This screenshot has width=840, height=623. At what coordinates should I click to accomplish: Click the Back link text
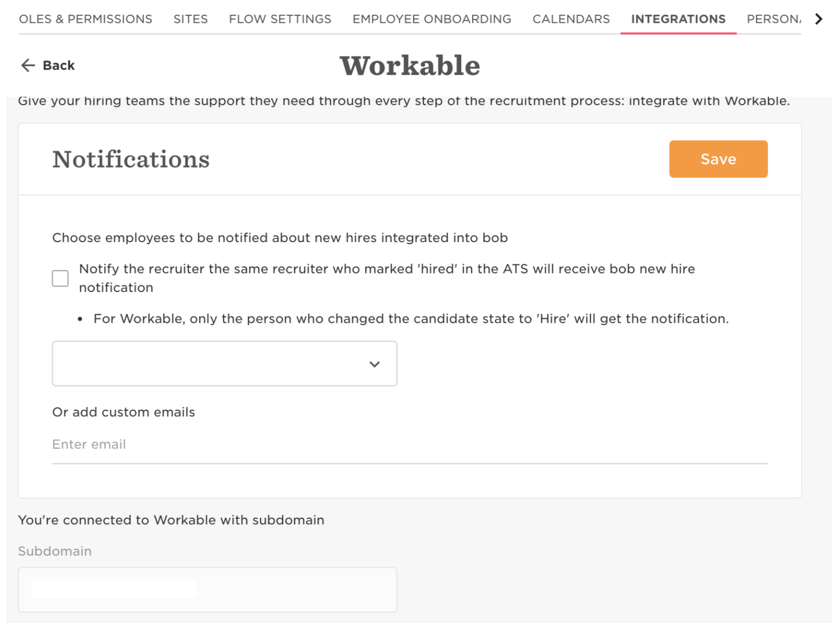click(59, 66)
